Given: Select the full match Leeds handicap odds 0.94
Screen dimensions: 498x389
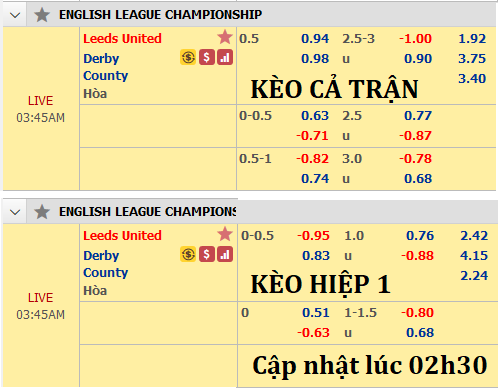Looking at the screenshot, I should click(x=315, y=39).
